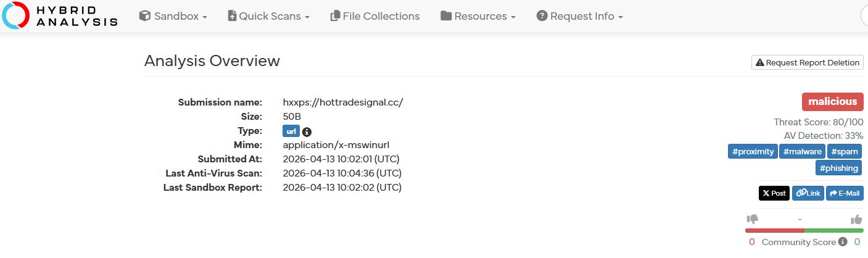Copy report Link button
Screen dimensions: 868x258
(x=808, y=193)
